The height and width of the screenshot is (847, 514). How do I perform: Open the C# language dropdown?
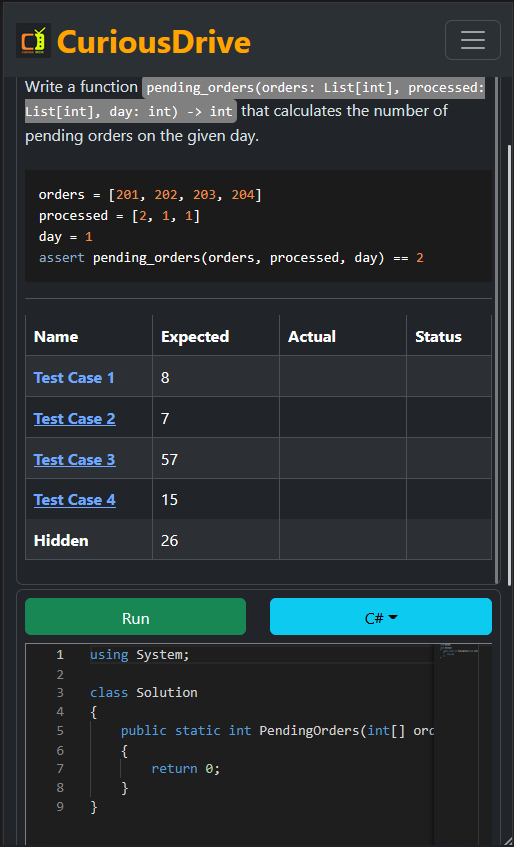[381, 616]
